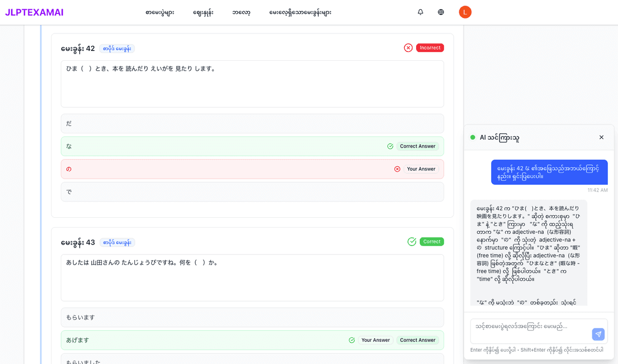Click question 42 Japanese sentence text
618x364 pixels.
(x=141, y=68)
